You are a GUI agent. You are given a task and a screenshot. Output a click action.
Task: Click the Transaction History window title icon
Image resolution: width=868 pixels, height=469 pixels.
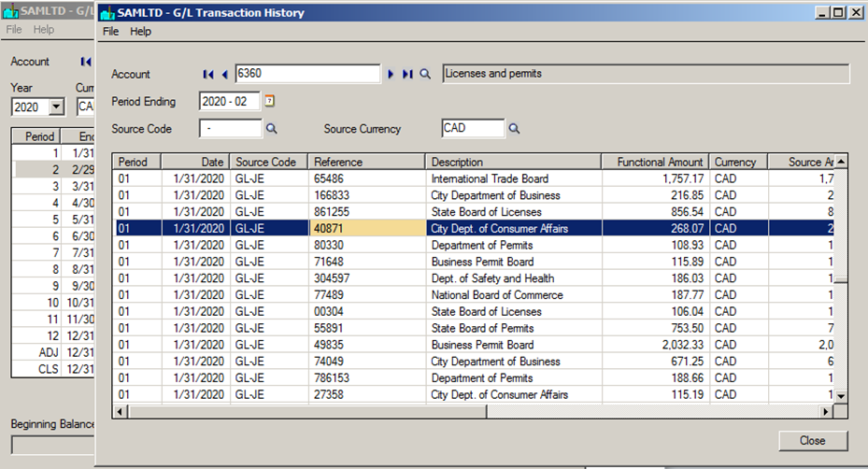(107, 13)
